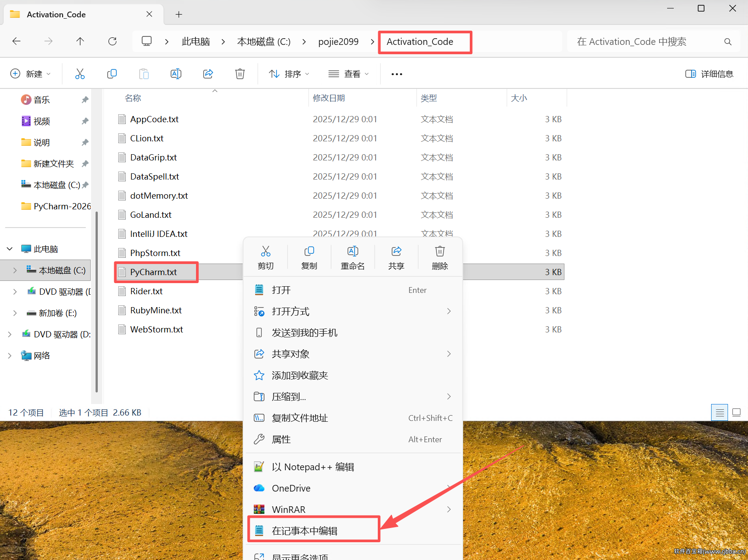Switch to details list view icon
This screenshot has height=560, width=748.
(720, 412)
